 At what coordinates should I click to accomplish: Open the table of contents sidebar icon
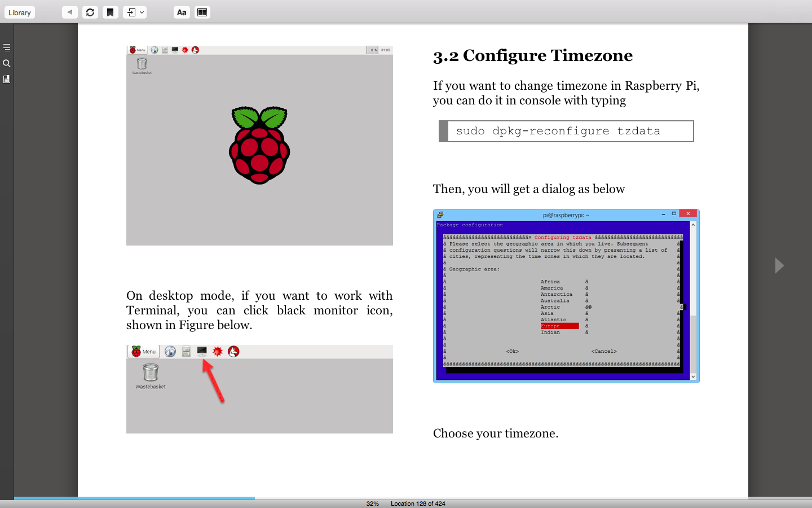(x=7, y=47)
